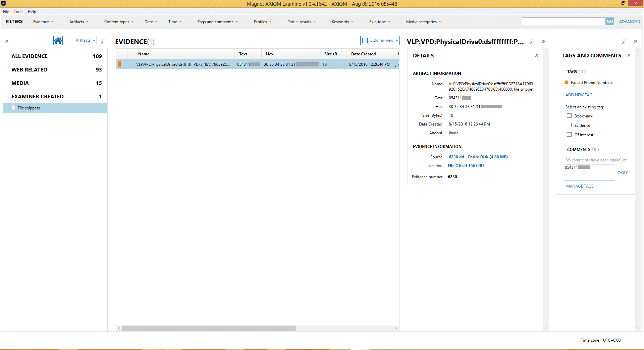The width and height of the screenshot is (644, 350).
Task: Sort by the Text column header
Action: [x=248, y=54]
